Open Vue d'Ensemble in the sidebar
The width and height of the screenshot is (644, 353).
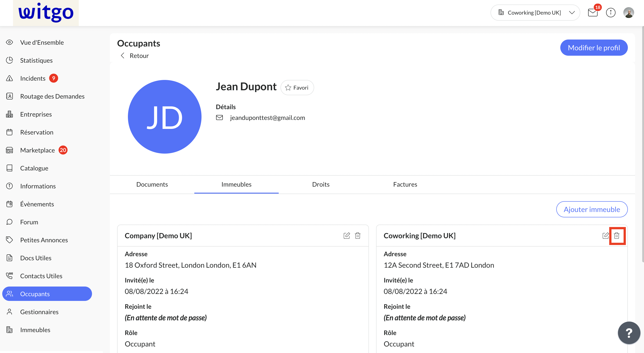pos(42,42)
